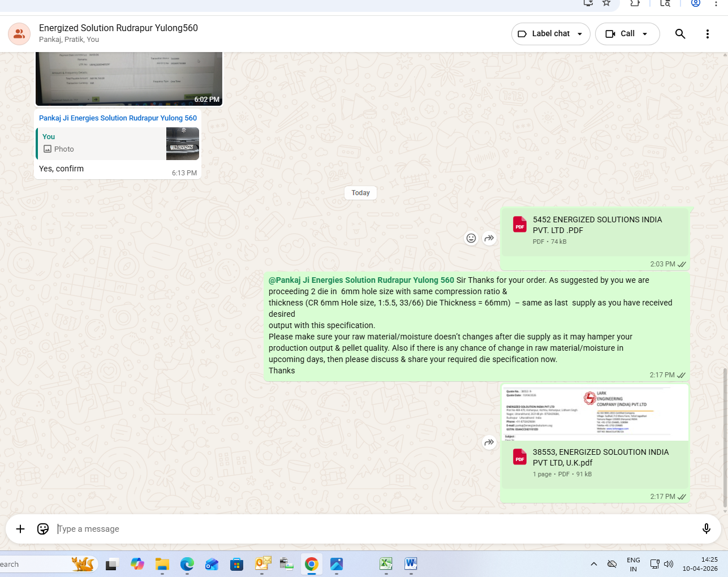Forward the 5452 ENERGIZED SOLUTIONS PDF
The image size is (728, 577).
coord(489,238)
